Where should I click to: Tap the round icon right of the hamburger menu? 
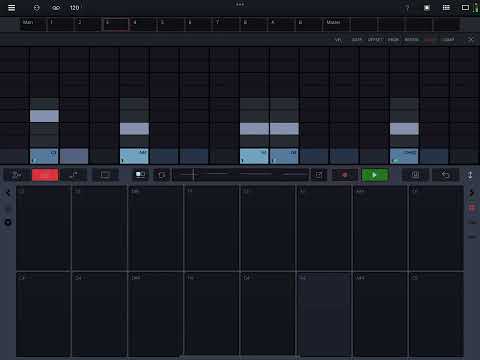pos(37,8)
